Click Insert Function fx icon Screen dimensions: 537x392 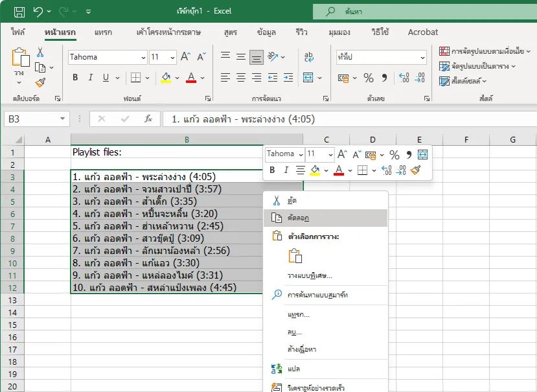[148, 119]
